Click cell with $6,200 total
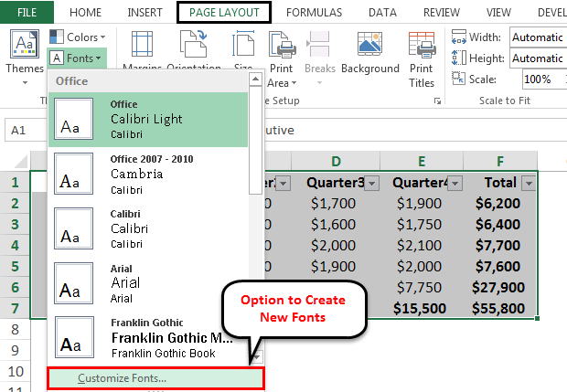567x392 pixels. pos(500,204)
